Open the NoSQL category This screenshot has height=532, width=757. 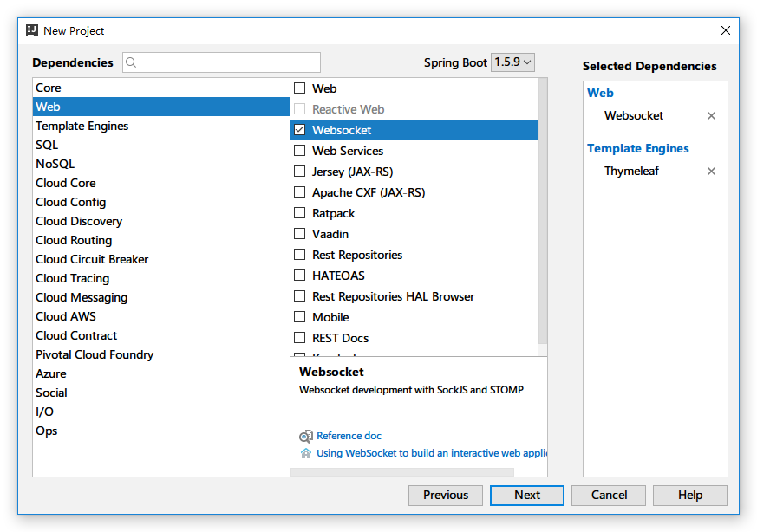161,164
